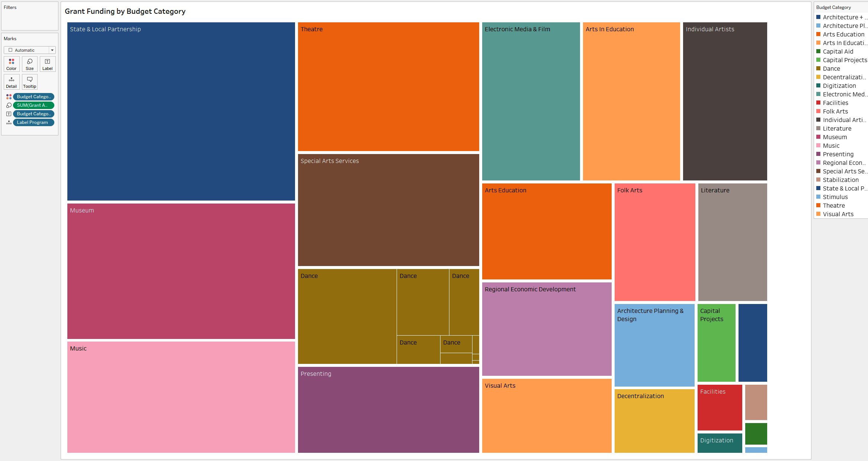Click the Facilities treemap tile
The height and width of the screenshot is (461, 868).
[720, 407]
